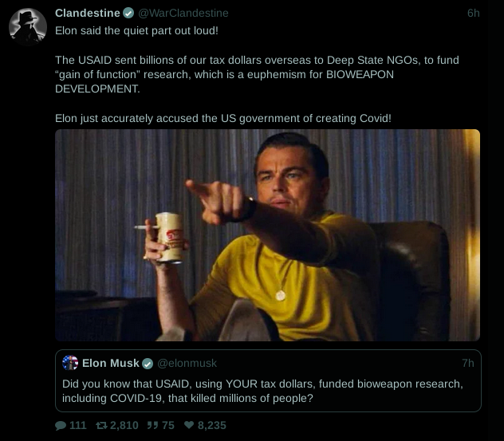This screenshot has width=504, height=441.
Task: Click the 6h timestamp on the main tweet
Action: [x=473, y=14]
